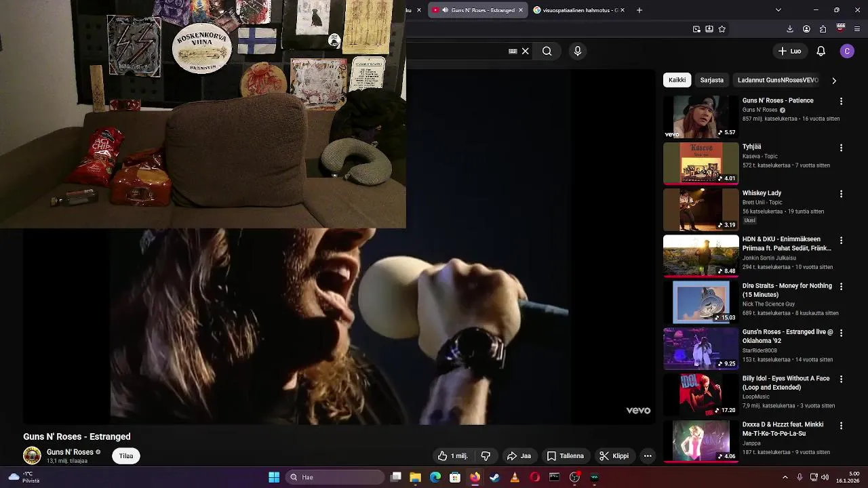Viewport: 868px width, 488px height.
Task: Open Opera browser from the taskbar
Action: (x=534, y=477)
